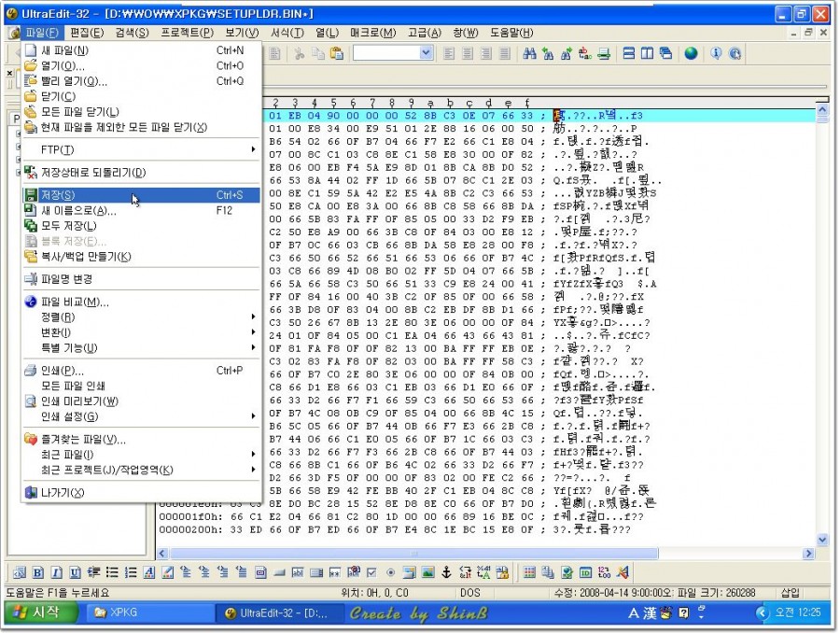
Task: Choose 새 파일(N) from the File menu
Action: pos(142,50)
